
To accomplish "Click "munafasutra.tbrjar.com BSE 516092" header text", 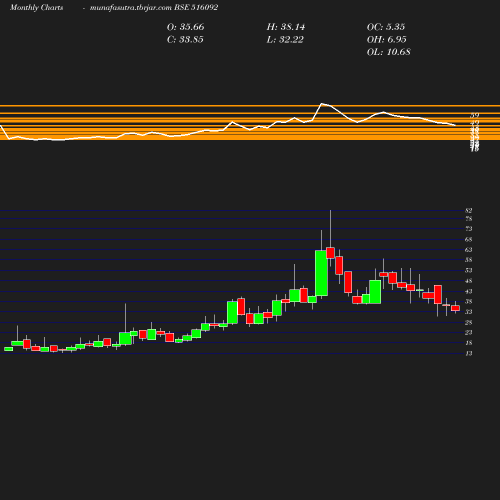I will [x=154, y=8].
